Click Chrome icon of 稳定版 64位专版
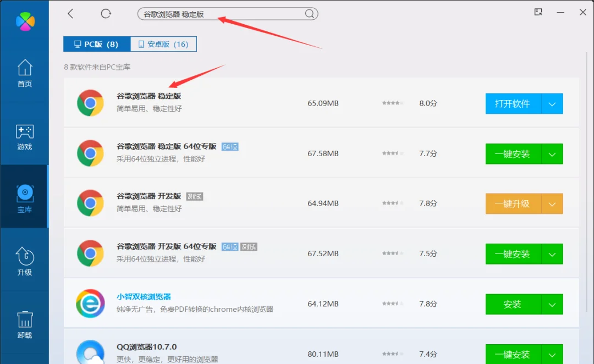 90,153
